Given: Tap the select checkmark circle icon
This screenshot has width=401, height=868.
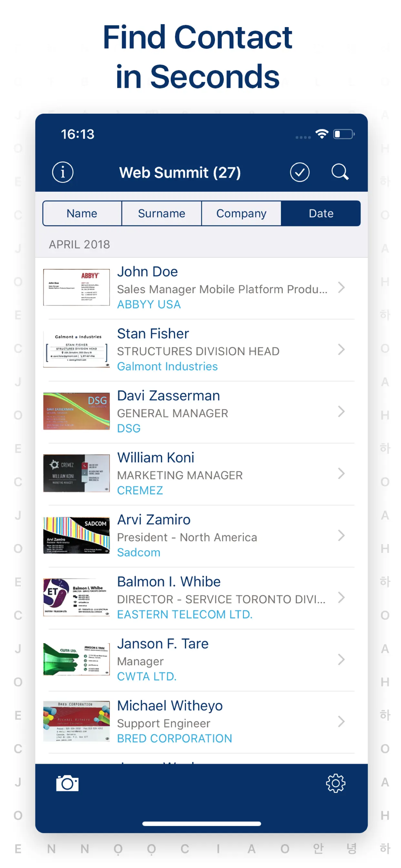Looking at the screenshot, I should tap(300, 172).
